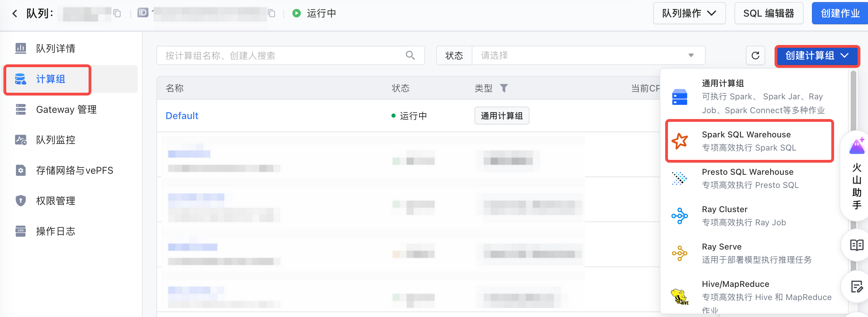The height and width of the screenshot is (317, 868).
Task: Go back using the left arrow icon
Action: (x=15, y=13)
